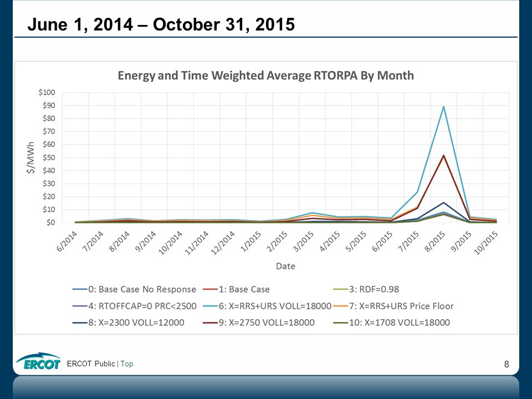Screen dimensions: 532x399
Task: Click the page number 8
Action: pos(507,365)
